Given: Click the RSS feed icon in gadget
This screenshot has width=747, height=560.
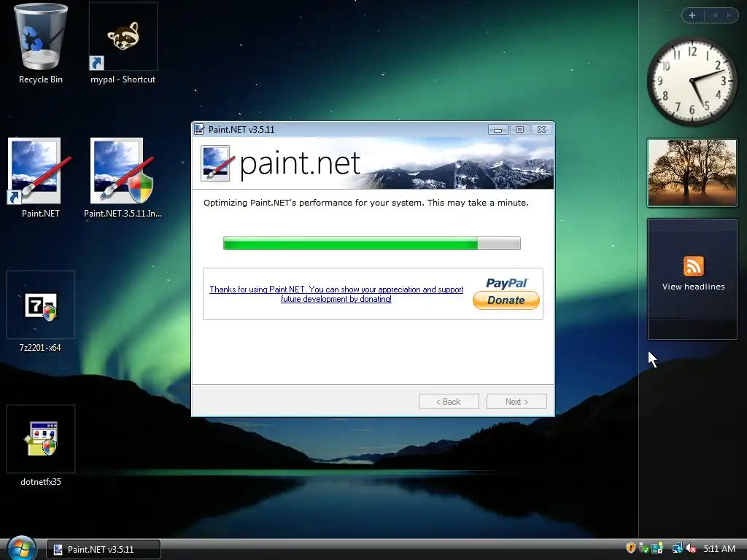Looking at the screenshot, I should 693,266.
